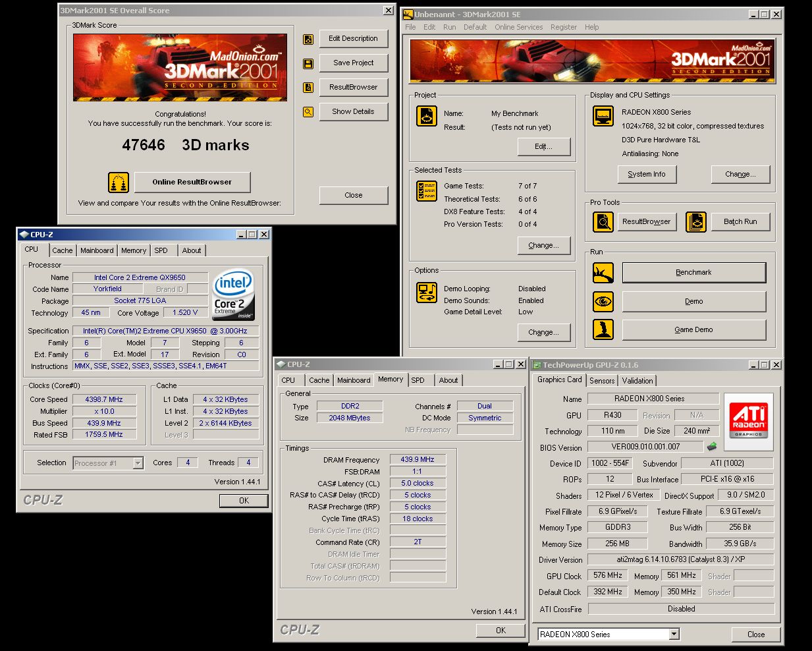Click the Intel Core 2 Extreme logo

point(233,294)
